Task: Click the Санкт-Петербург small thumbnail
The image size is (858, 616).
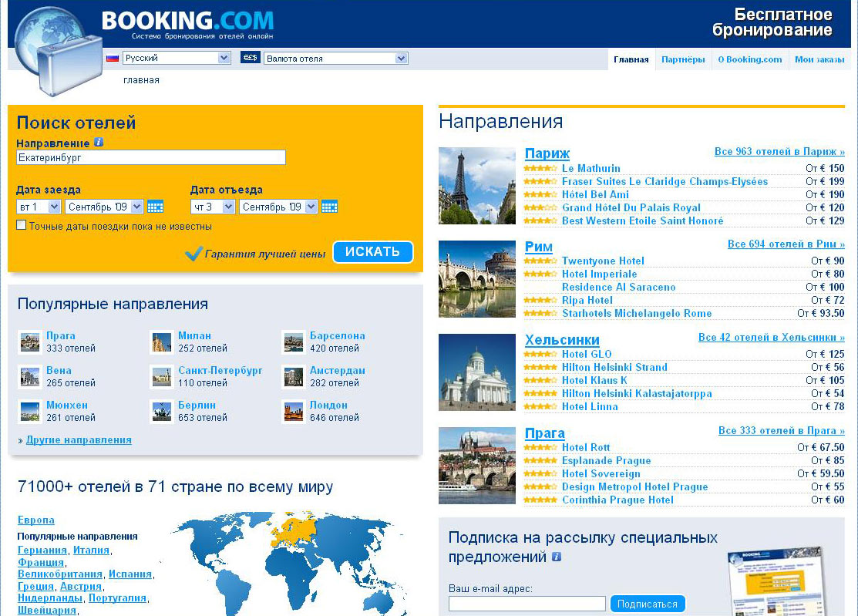Action: (162, 377)
